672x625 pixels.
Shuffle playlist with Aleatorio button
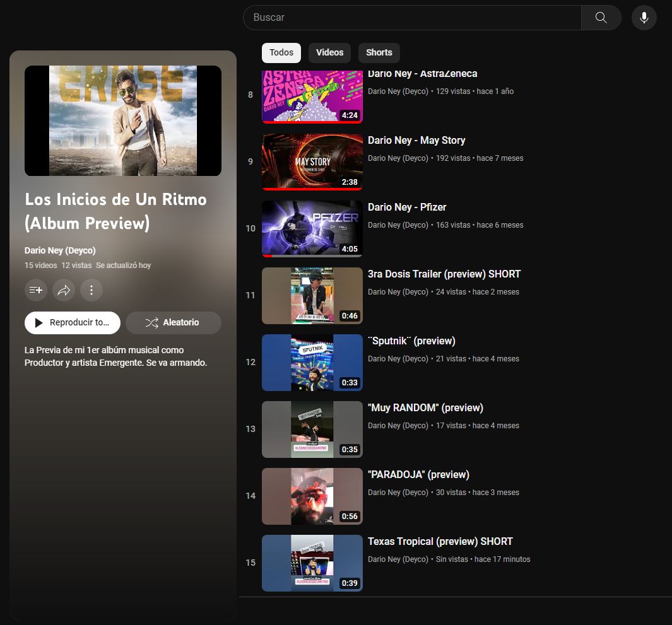[x=174, y=322]
